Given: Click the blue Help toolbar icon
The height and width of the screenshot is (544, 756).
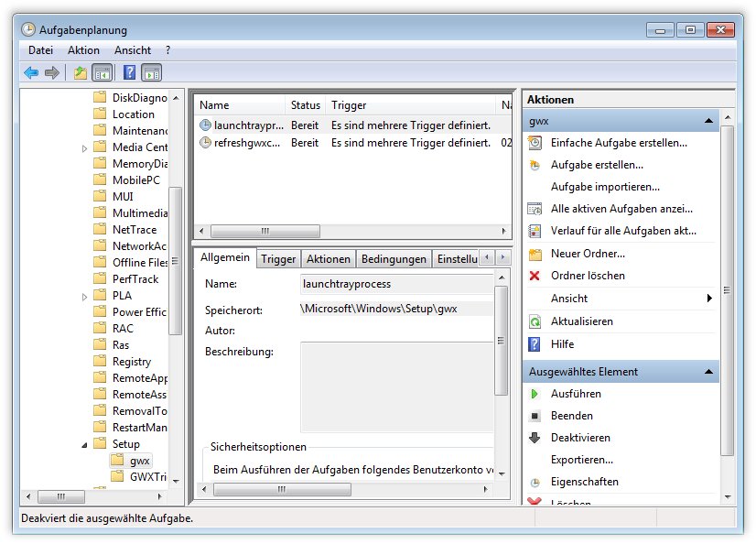Looking at the screenshot, I should (130, 72).
